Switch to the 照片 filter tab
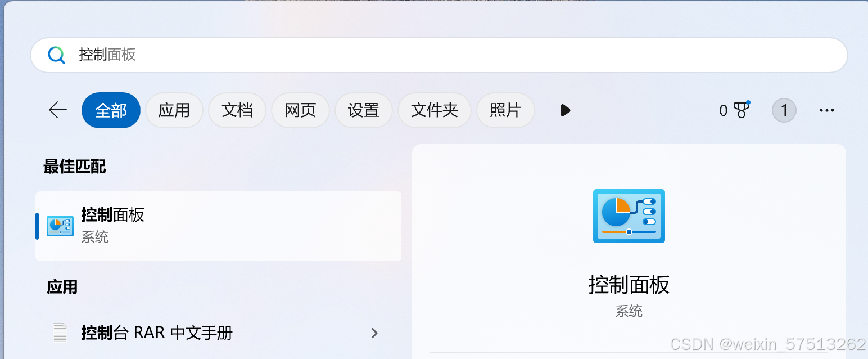The height and width of the screenshot is (359, 868). 505,110
